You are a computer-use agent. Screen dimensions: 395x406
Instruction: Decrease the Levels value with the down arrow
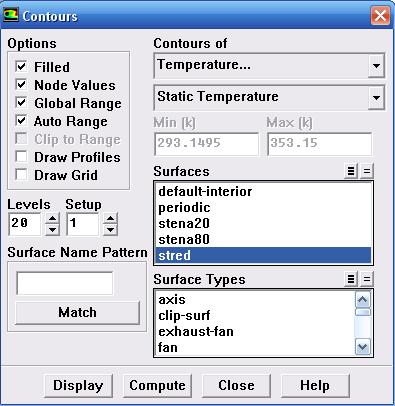(x=52, y=230)
